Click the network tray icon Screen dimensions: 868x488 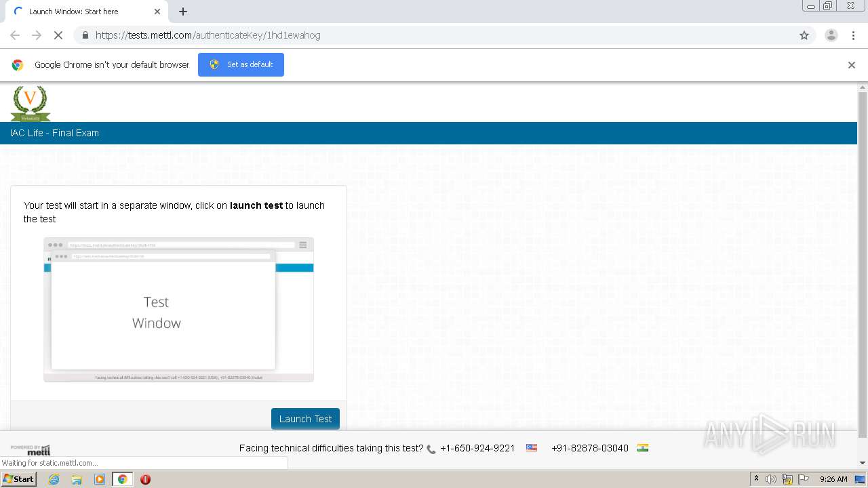pos(787,479)
